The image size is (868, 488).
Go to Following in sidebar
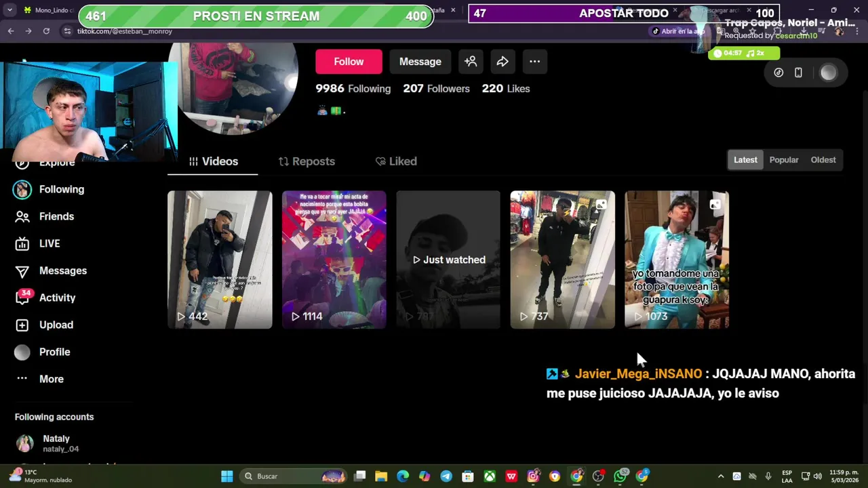pos(62,189)
